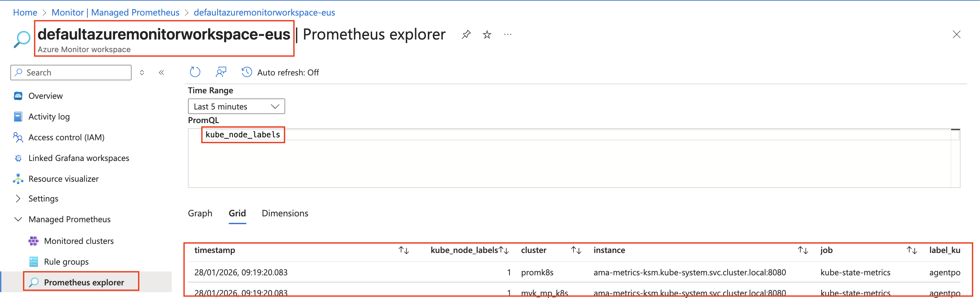
Task: Close the Prometheus explorer blade
Action: tap(956, 35)
